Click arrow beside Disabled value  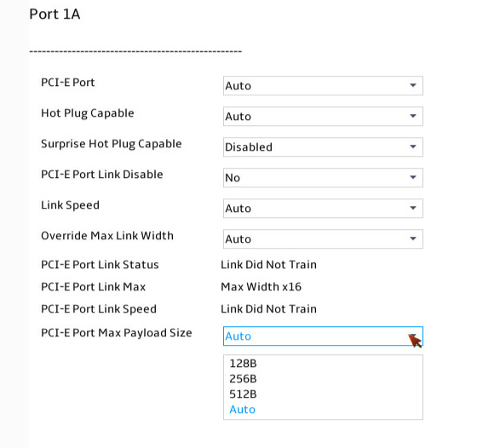point(413,146)
